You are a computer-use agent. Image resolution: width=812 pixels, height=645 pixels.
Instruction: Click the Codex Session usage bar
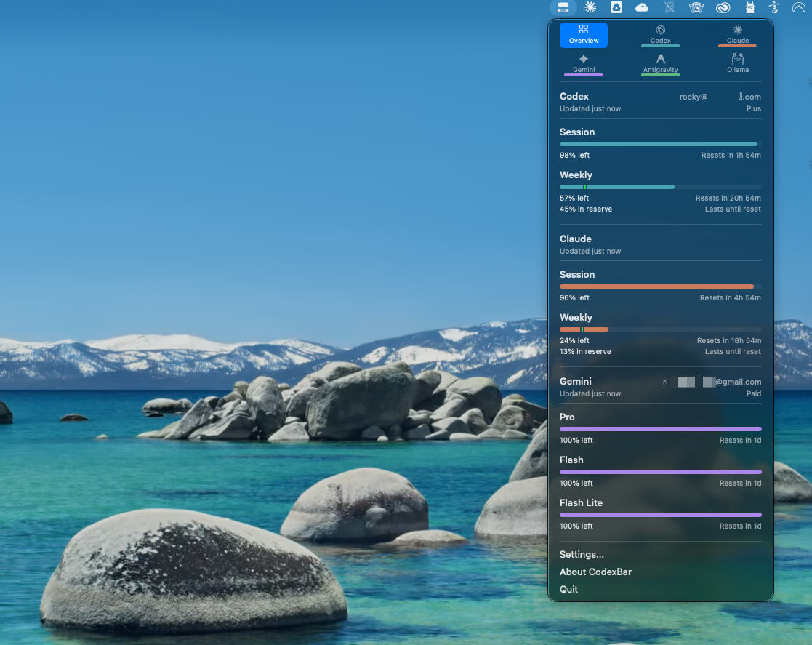click(660, 144)
